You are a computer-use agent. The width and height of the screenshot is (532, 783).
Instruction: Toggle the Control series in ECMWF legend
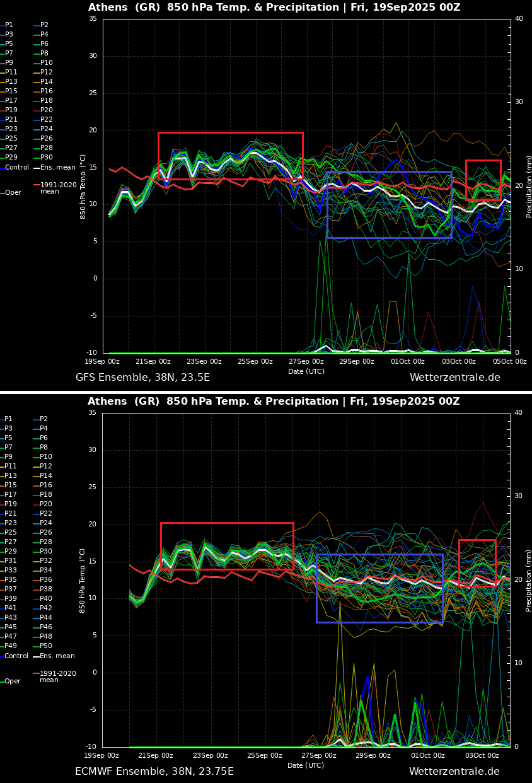[x=16, y=656]
